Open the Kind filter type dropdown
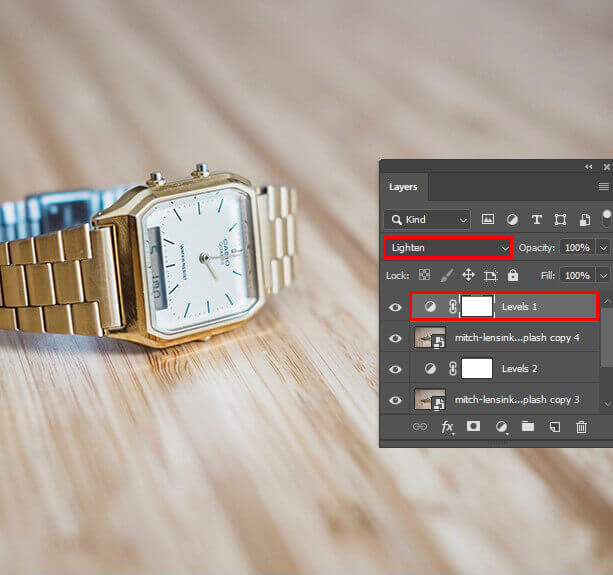613x575 pixels. tap(427, 219)
